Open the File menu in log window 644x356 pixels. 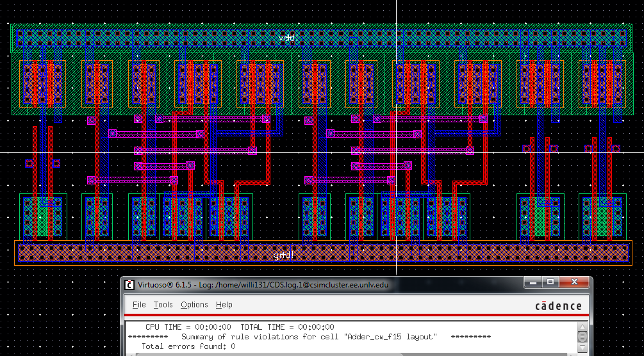(139, 305)
